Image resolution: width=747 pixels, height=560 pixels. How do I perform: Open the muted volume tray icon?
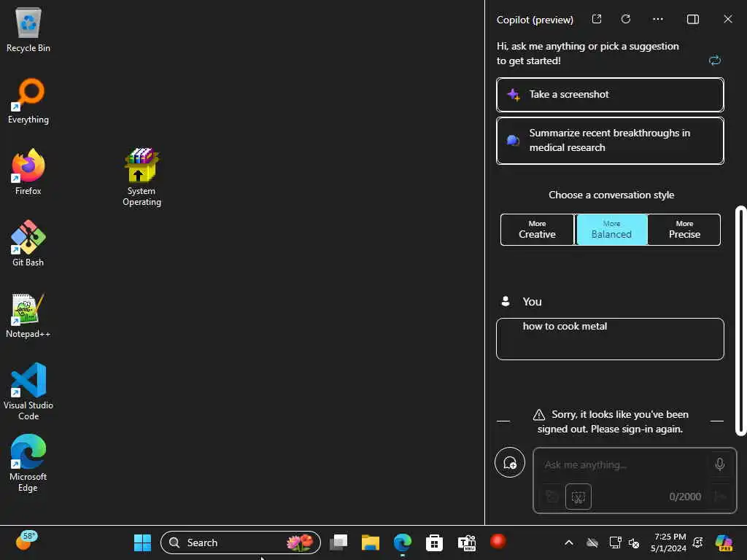click(634, 542)
